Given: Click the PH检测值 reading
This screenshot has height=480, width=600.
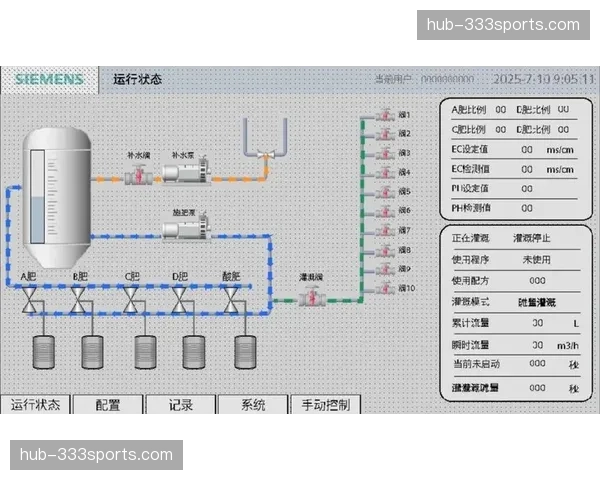Looking at the screenshot, I should click(x=527, y=208).
